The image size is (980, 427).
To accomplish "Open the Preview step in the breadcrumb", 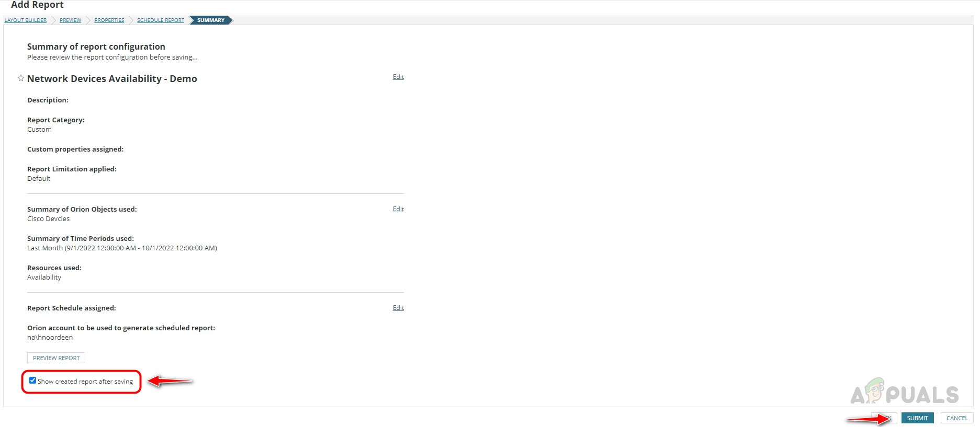I will [x=70, y=20].
